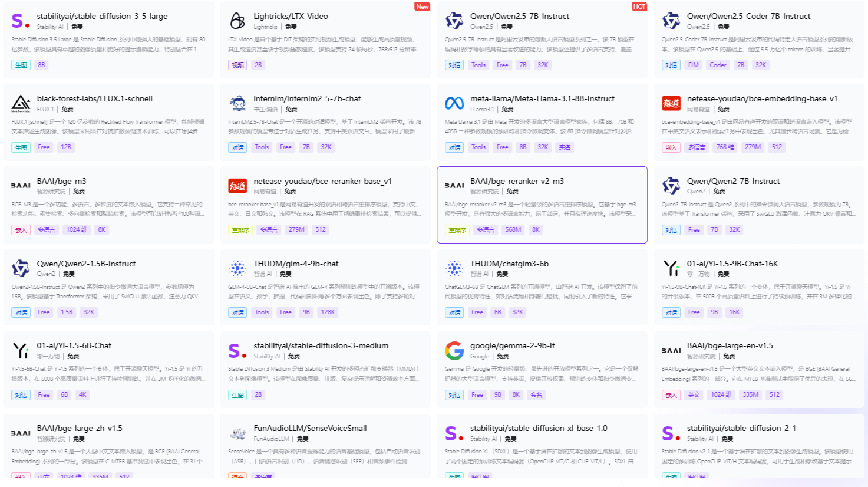The height and width of the screenshot is (487, 868).
Task: Click the Yi-1.5-9B-Chat-16K model logo
Action: point(671,268)
